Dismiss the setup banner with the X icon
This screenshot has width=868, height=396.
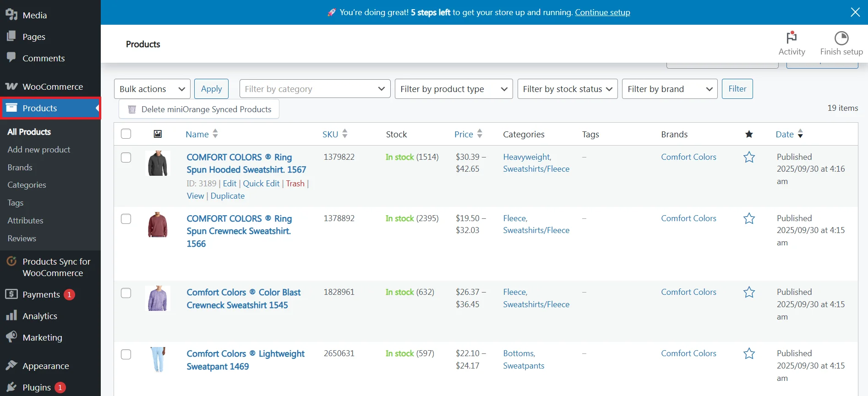[x=855, y=12]
